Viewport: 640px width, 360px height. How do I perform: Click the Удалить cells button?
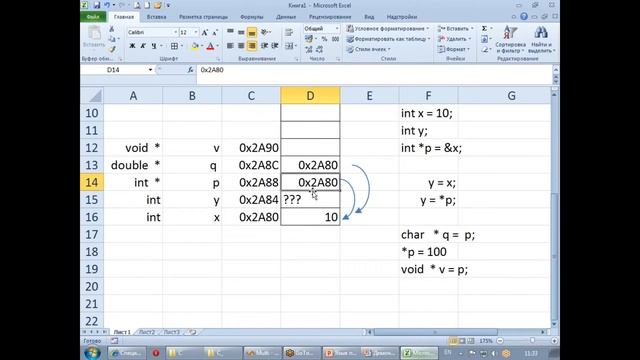coord(454,39)
